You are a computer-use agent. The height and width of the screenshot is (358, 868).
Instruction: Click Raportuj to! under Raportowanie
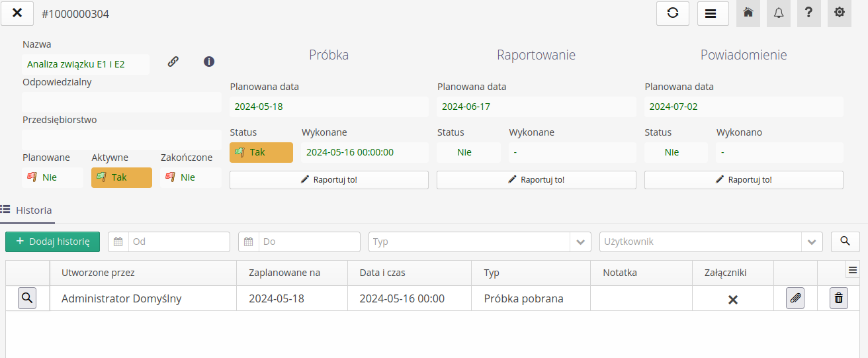tap(536, 180)
